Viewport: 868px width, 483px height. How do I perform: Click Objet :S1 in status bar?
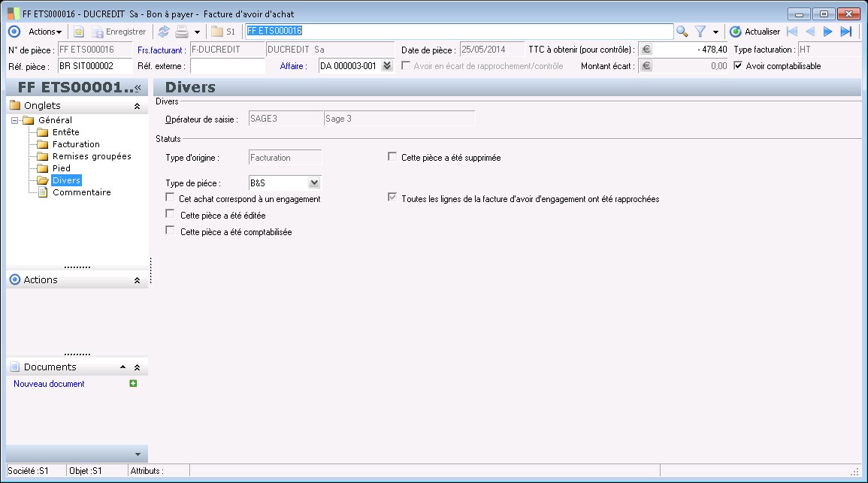(x=86, y=471)
